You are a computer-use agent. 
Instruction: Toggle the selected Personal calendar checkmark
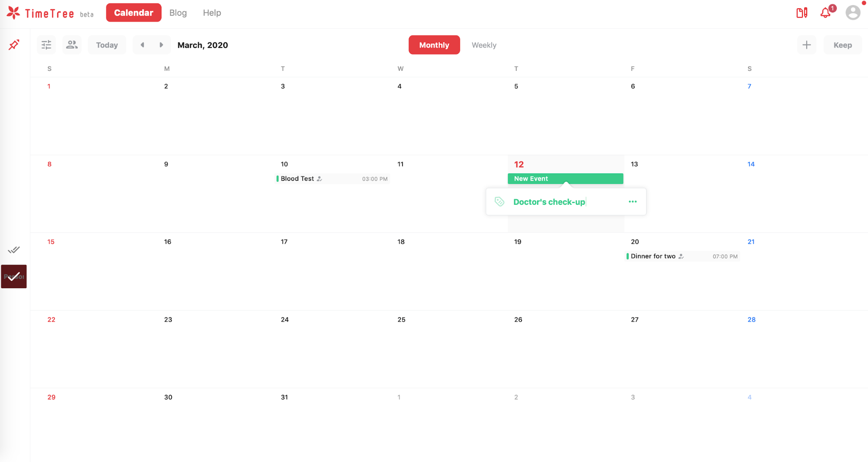[14, 276]
